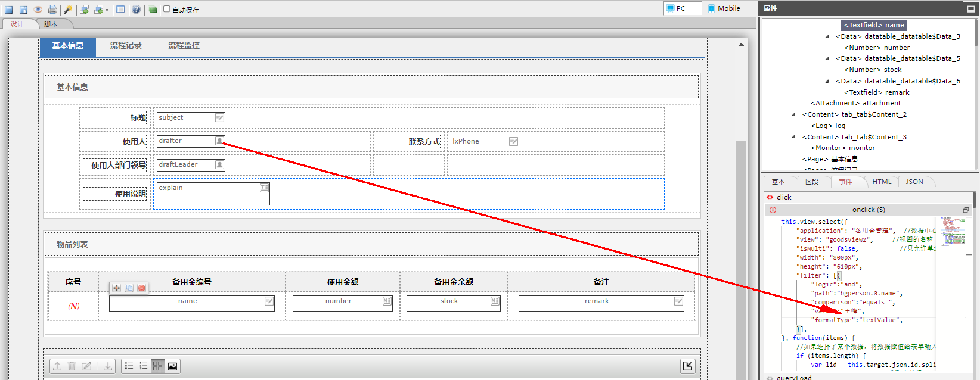The height and width of the screenshot is (380, 980).
Task: Collapse the datatable$Data_3 tree node
Action: click(x=827, y=36)
